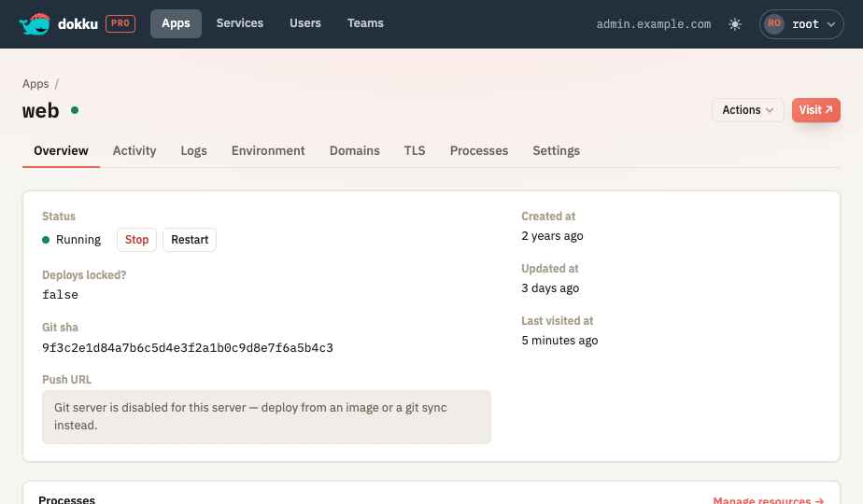Click the admin.example.com hostname text
Screen dimensions: 863x504
(653, 24)
